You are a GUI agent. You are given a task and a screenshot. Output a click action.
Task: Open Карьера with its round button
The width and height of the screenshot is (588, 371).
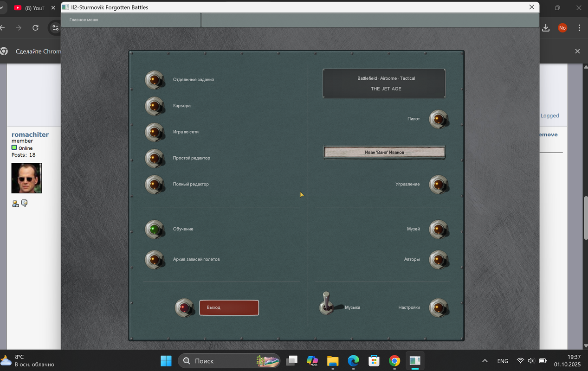[x=155, y=106]
